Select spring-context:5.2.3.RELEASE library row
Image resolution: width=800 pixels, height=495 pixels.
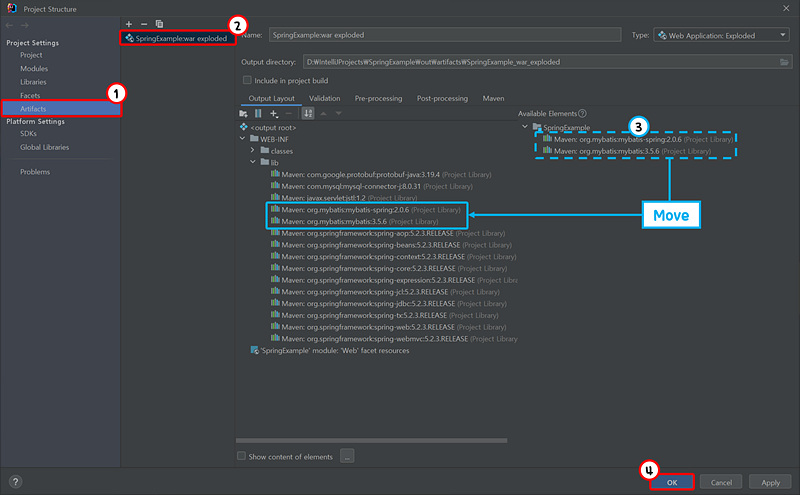(x=393, y=256)
